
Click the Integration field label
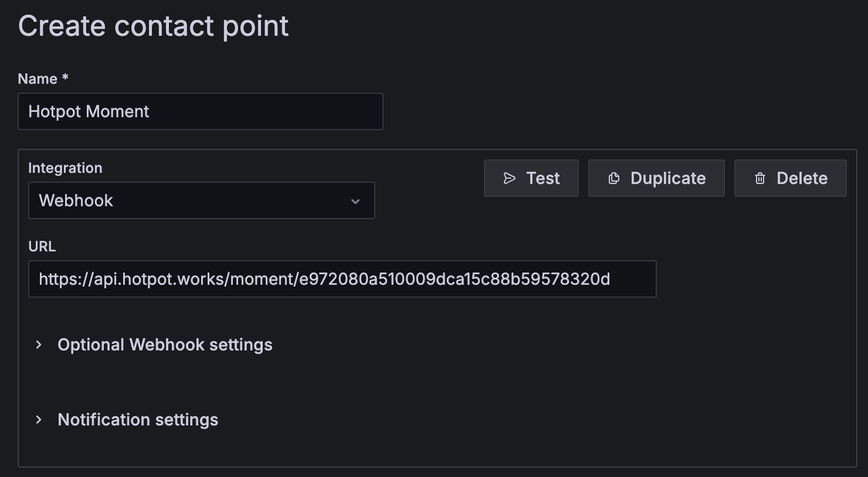65,168
